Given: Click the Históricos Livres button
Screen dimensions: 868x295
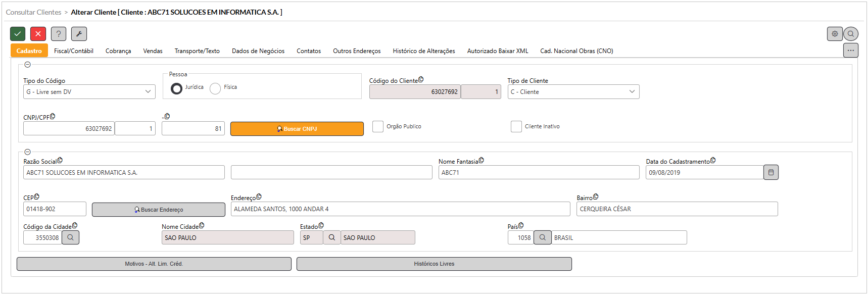Looking at the screenshot, I should 434,264.
